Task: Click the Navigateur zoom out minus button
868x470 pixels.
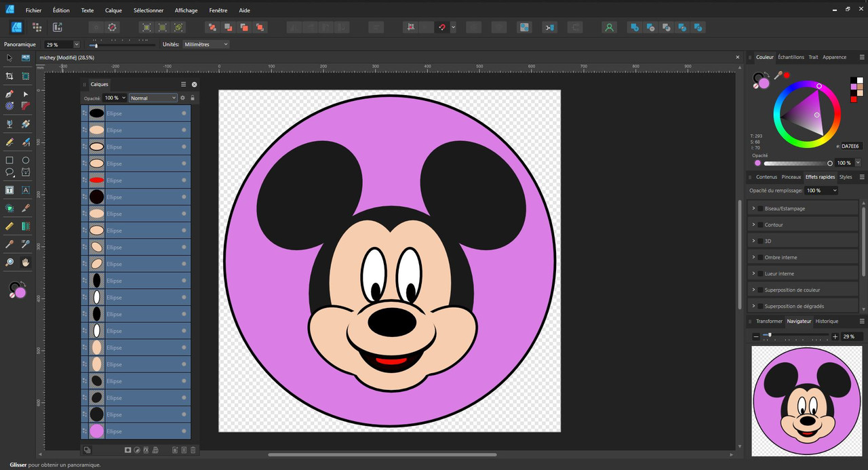Action: pos(757,336)
